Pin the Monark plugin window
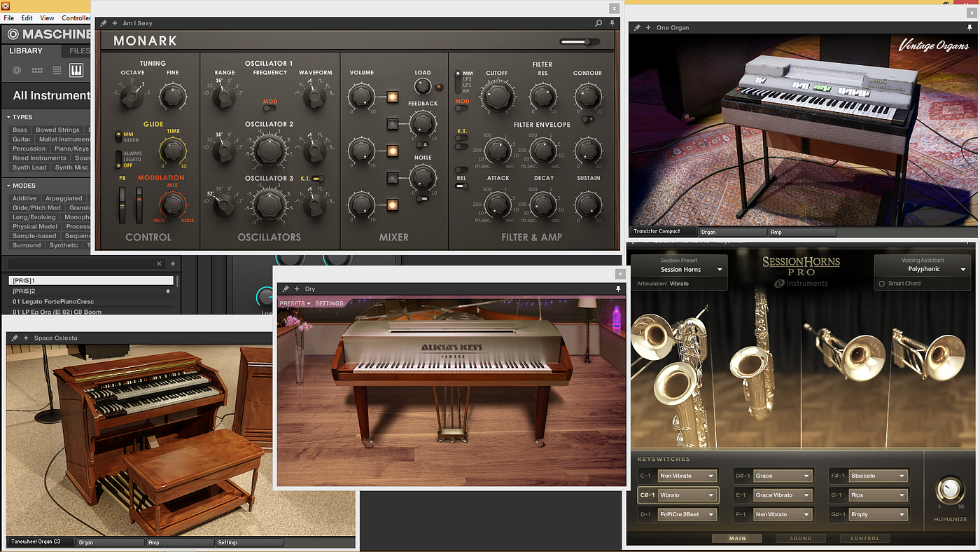 pos(612,23)
